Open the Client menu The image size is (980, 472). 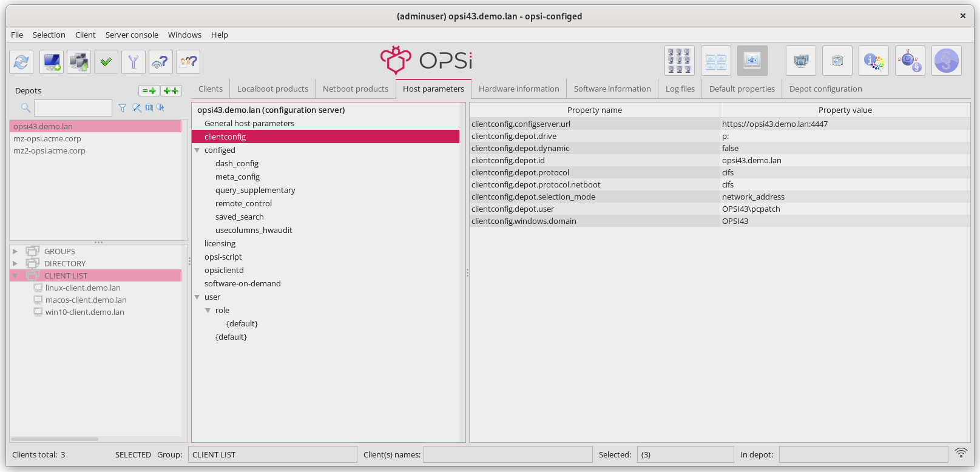coord(86,35)
